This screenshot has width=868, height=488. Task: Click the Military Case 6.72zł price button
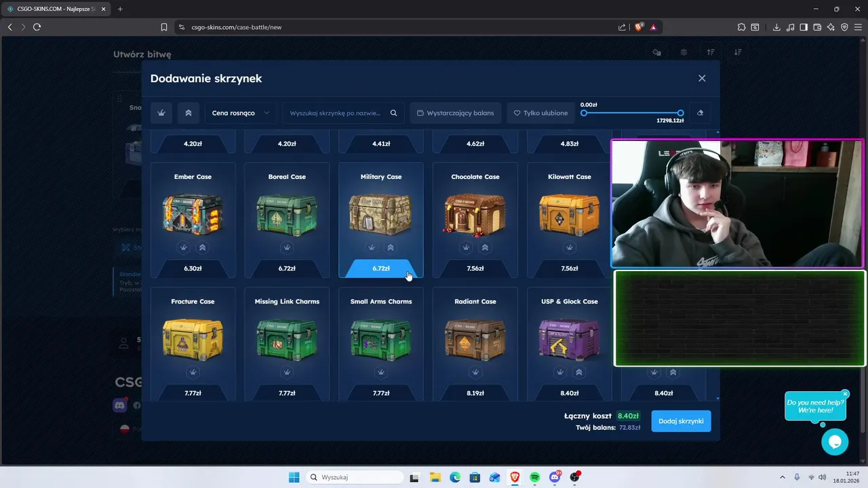click(381, 268)
